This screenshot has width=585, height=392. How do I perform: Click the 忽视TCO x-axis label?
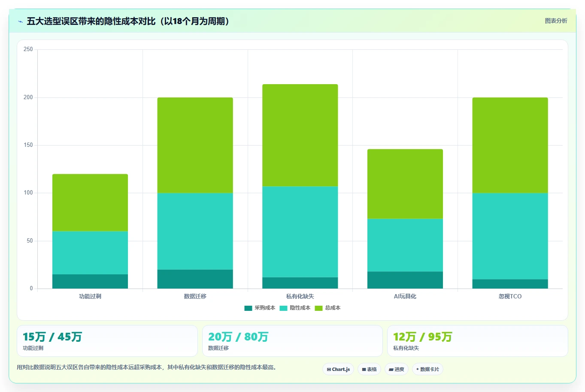tap(510, 296)
